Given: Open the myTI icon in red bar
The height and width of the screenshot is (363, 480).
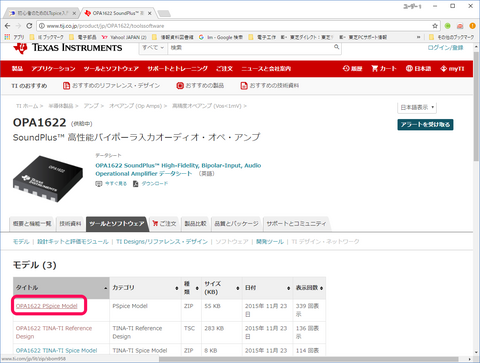Looking at the screenshot, I should pos(443,69).
